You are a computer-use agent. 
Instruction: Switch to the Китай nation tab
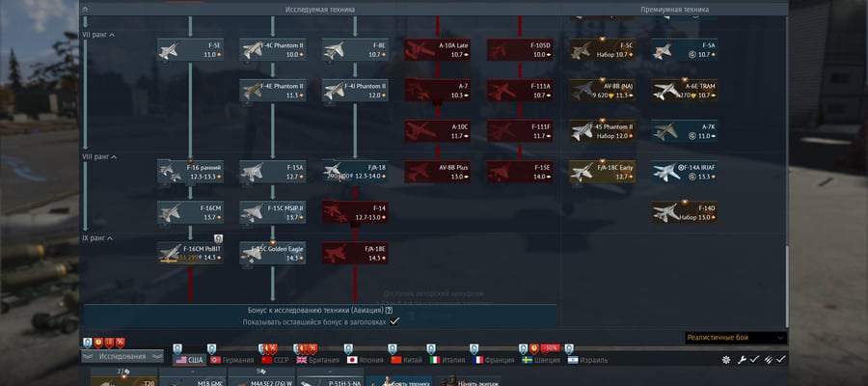pos(406,360)
